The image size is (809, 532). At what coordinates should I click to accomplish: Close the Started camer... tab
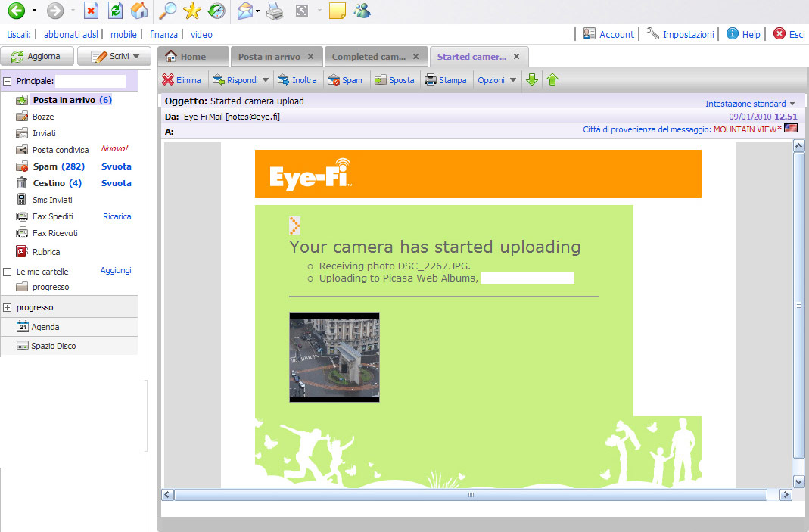[x=516, y=57]
